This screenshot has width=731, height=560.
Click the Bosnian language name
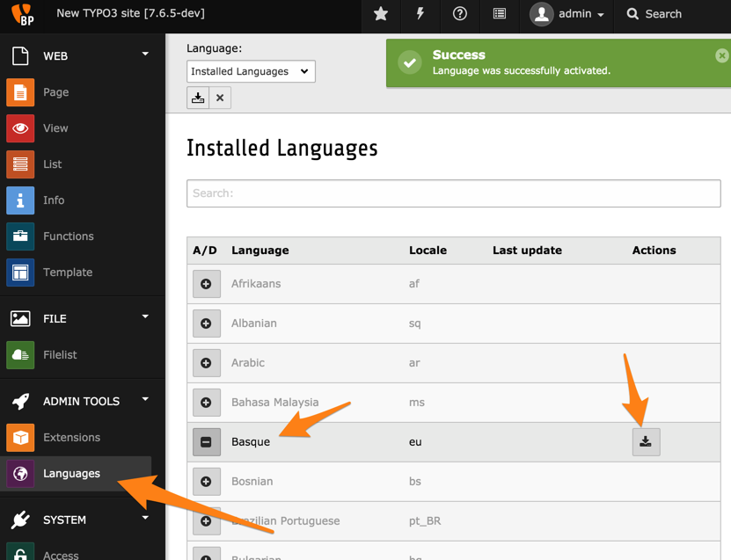click(252, 481)
